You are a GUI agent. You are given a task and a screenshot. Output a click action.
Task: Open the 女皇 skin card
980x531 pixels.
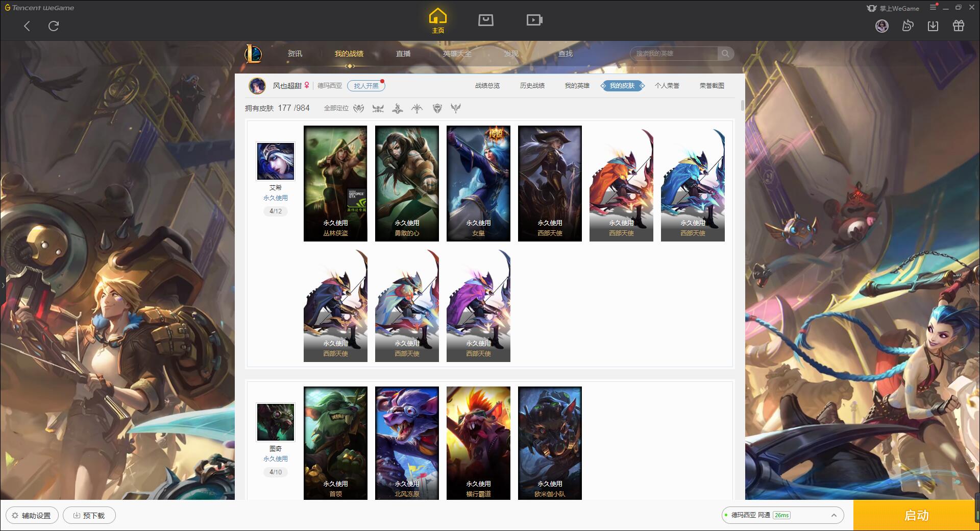[x=478, y=184]
